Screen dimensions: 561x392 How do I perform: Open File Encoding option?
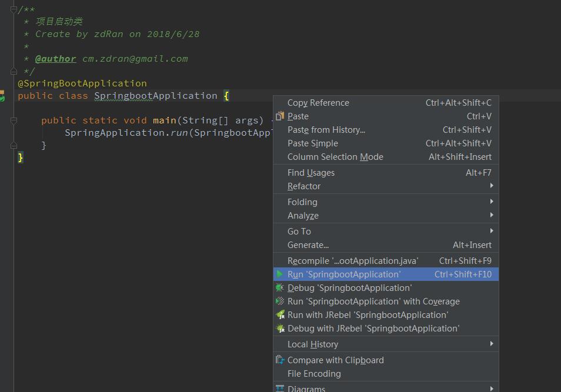click(x=386, y=374)
